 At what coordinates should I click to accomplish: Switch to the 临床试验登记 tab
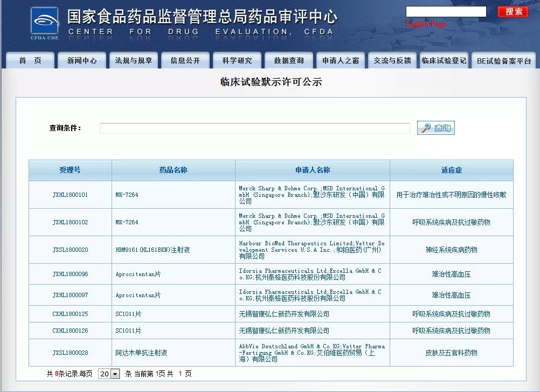(444, 60)
